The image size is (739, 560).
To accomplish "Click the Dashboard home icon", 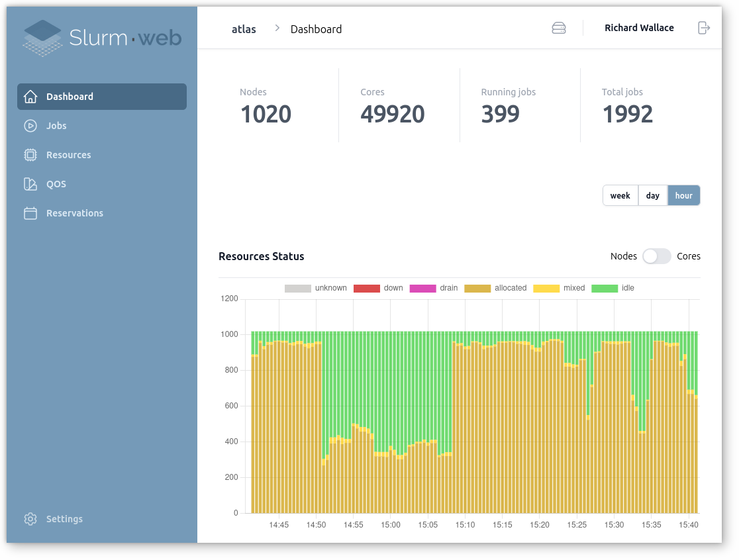I will tap(30, 97).
